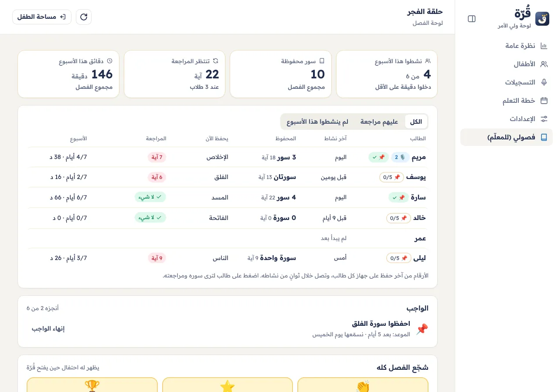Viewport: 558px width, 392px height.
Task: Click the cycle icon on تنتظر المراجعة
Action: (216, 61)
